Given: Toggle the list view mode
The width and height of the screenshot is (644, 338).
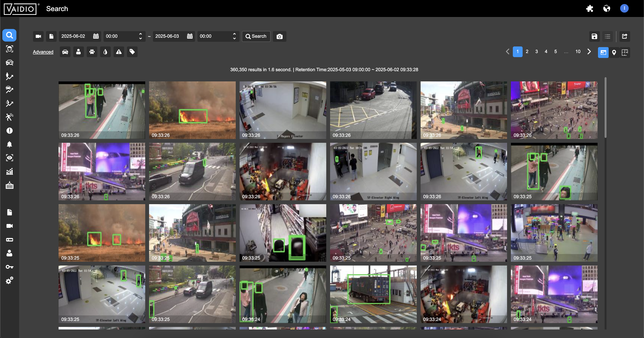Looking at the screenshot, I should (608, 36).
